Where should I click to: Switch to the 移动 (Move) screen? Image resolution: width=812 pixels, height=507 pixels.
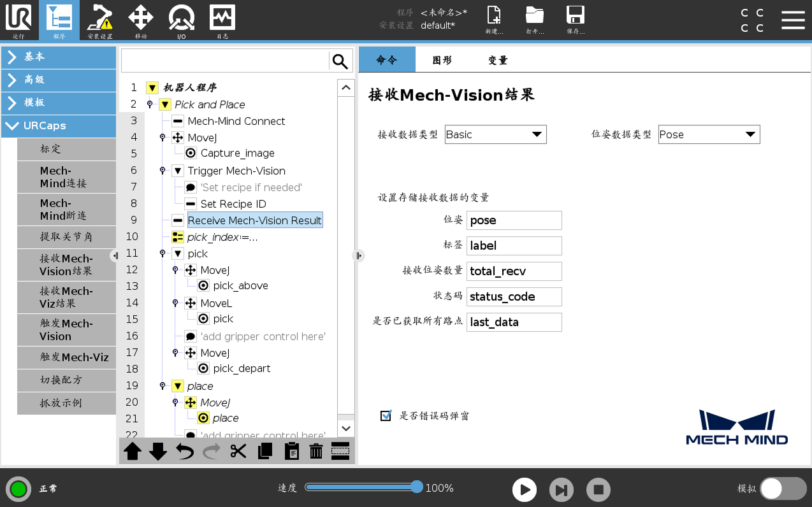[140, 20]
